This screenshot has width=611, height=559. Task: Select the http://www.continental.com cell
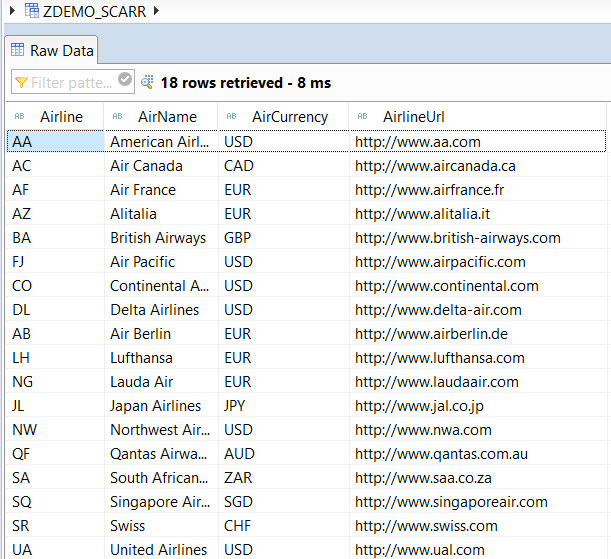click(x=478, y=286)
